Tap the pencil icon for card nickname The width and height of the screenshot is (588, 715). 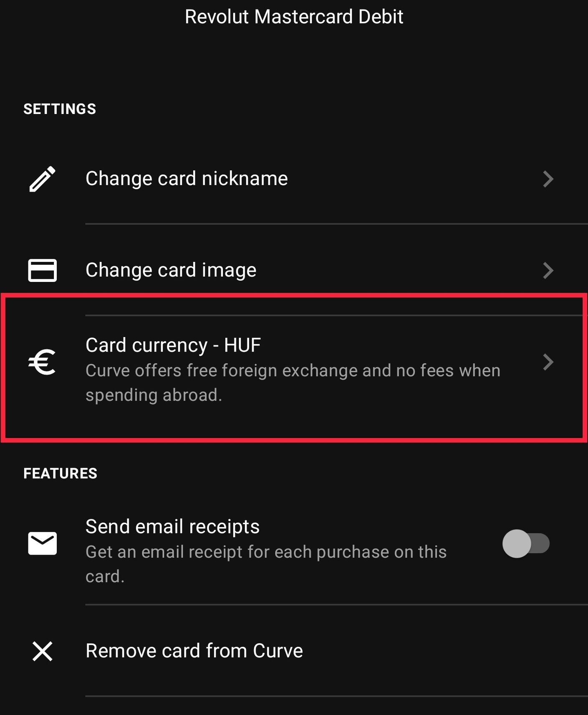pos(42,179)
